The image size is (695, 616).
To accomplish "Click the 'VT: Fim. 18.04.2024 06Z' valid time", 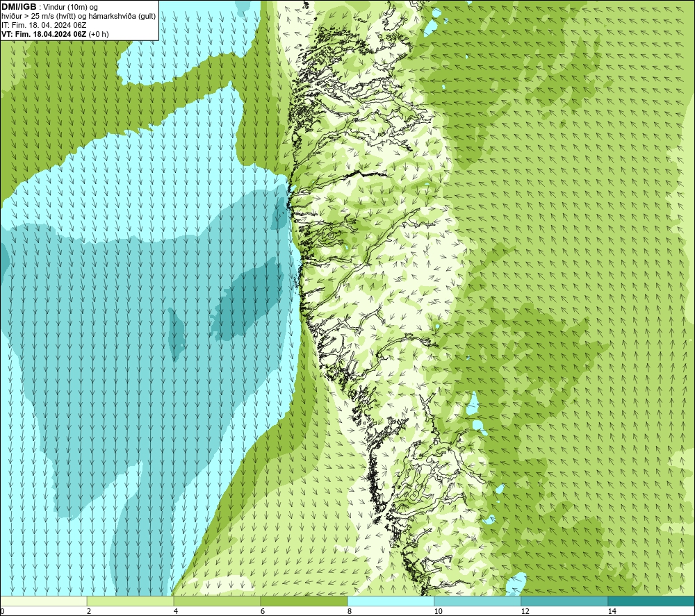I will coord(44,34).
